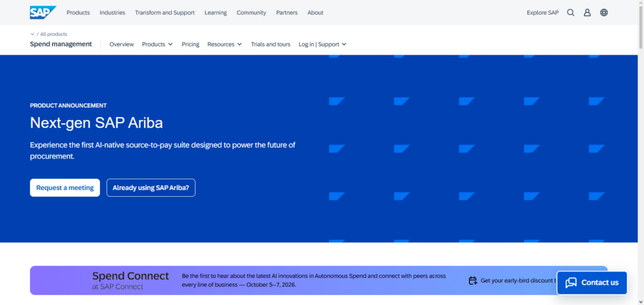
Task: Open the search magnifier icon
Action: click(x=570, y=13)
